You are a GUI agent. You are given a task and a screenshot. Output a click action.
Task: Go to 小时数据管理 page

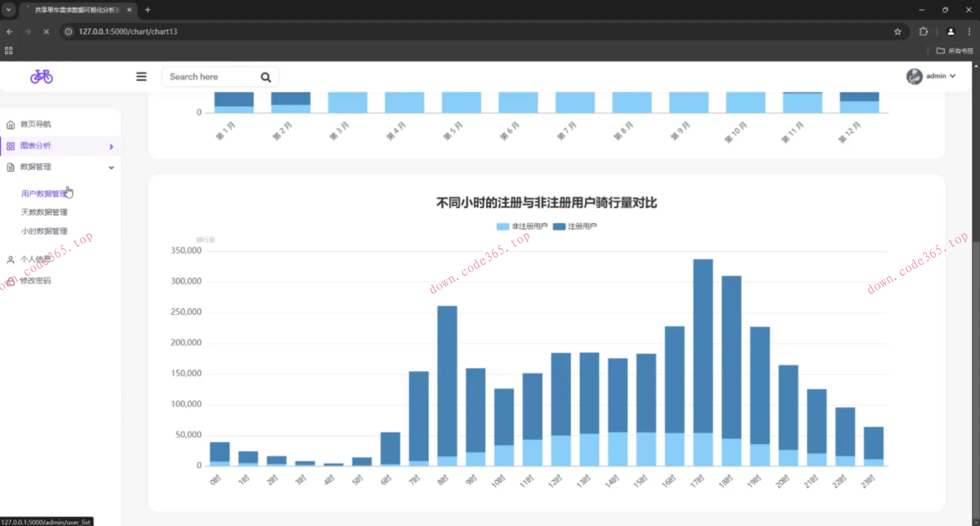tap(44, 231)
